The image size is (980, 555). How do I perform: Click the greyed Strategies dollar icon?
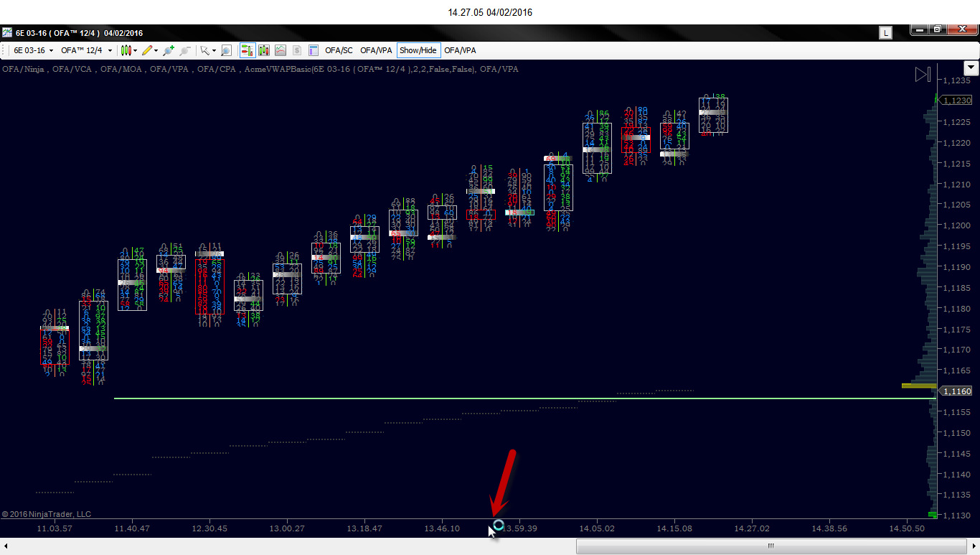(296, 50)
